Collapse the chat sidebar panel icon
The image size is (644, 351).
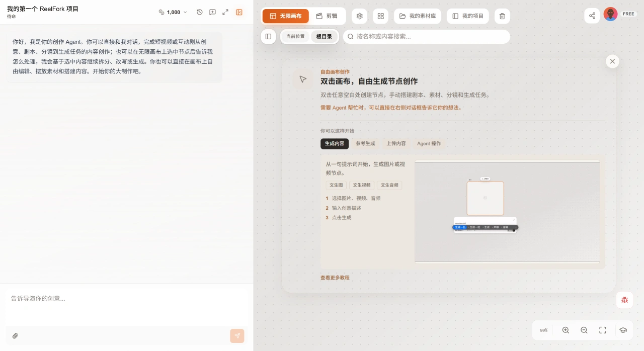click(239, 12)
